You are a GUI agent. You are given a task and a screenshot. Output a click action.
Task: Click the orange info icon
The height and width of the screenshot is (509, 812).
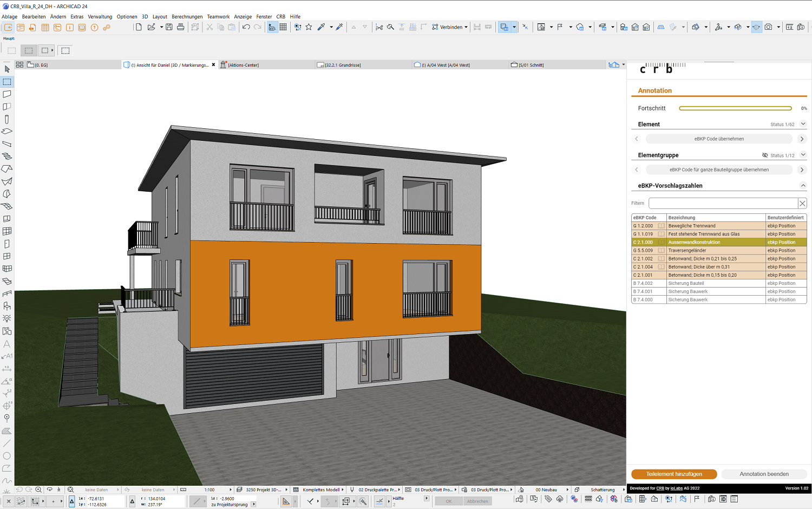point(70,28)
